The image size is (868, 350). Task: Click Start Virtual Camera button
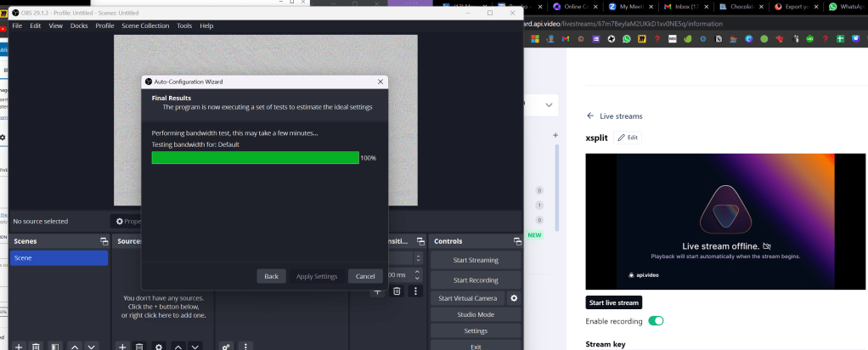click(467, 298)
